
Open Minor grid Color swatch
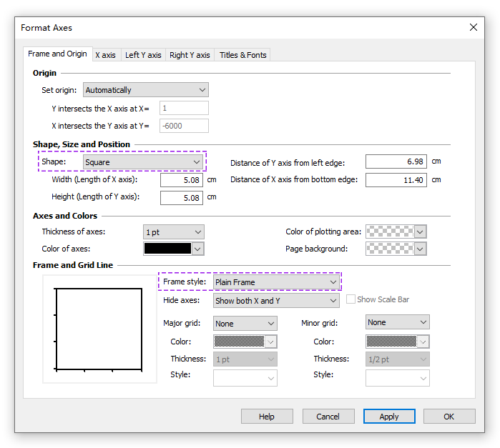[x=397, y=342]
